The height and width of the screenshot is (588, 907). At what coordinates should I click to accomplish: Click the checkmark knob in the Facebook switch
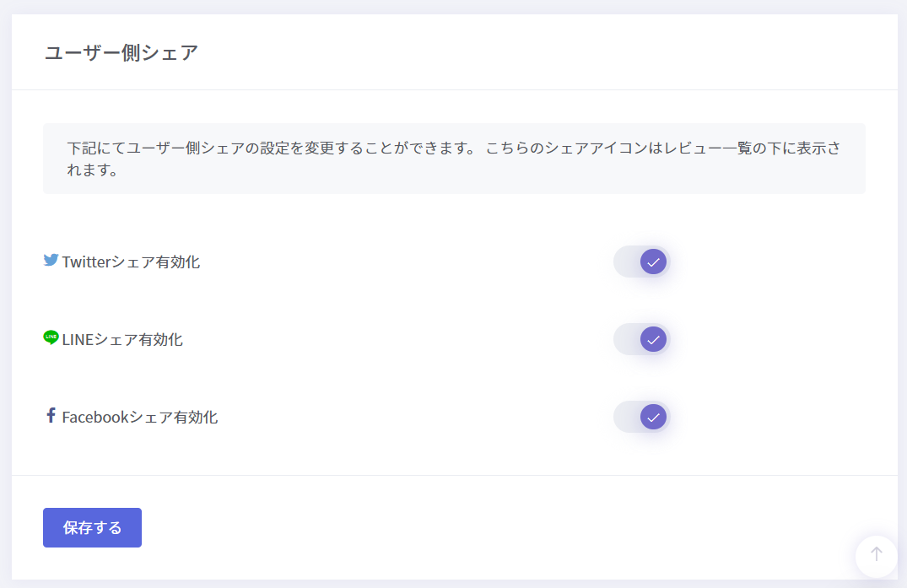(653, 417)
